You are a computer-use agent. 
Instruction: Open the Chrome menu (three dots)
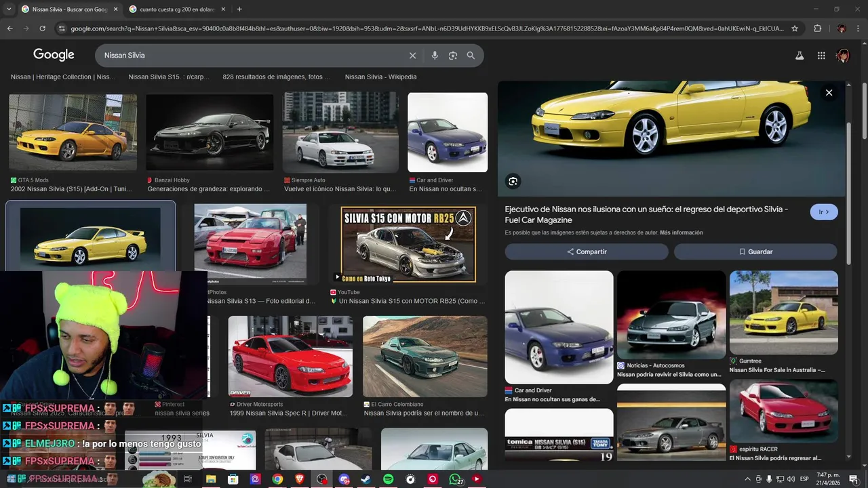[x=858, y=28]
